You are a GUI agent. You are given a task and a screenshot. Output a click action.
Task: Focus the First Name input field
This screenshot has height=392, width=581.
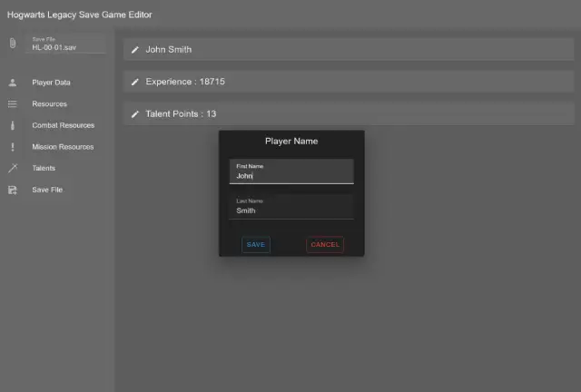[291, 171]
